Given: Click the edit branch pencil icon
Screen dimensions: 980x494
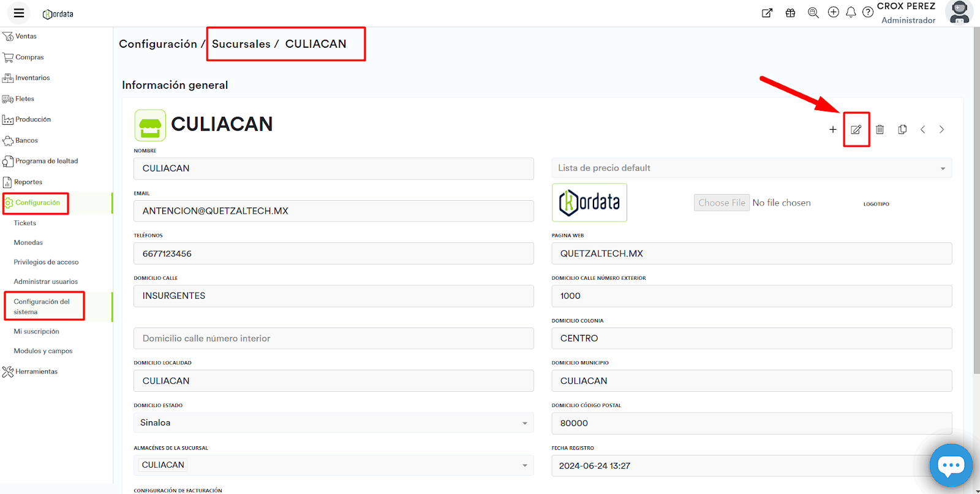Looking at the screenshot, I should 856,130.
